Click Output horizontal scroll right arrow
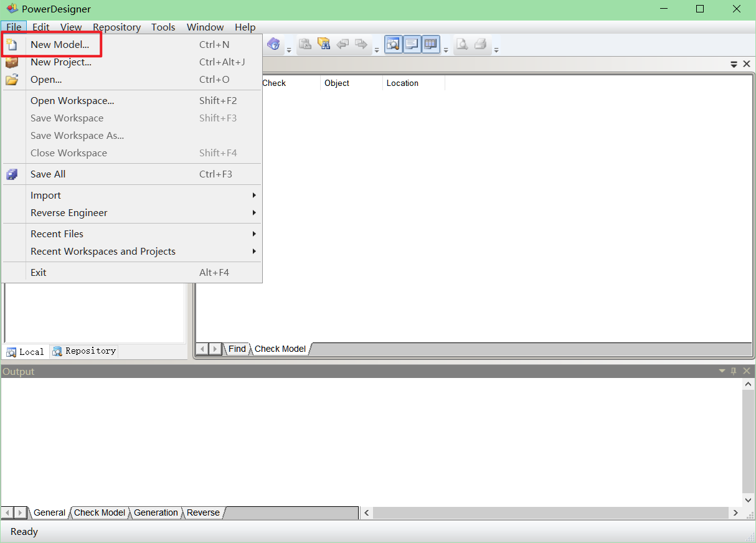 click(735, 512)
